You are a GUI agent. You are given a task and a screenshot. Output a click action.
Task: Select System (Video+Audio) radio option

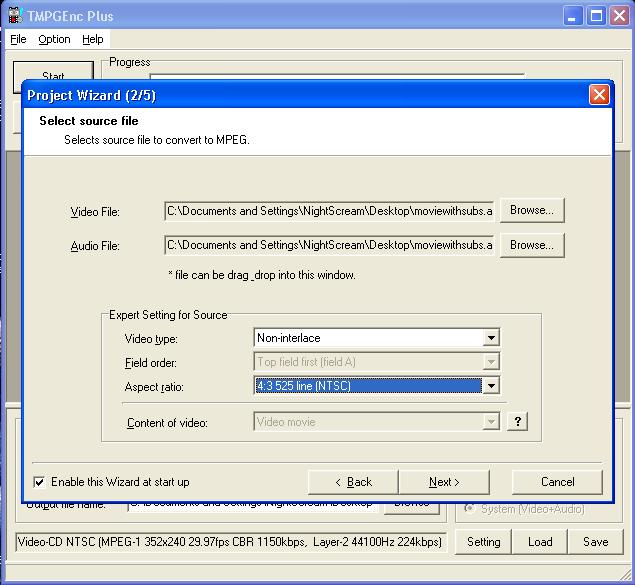pos(469,508)
